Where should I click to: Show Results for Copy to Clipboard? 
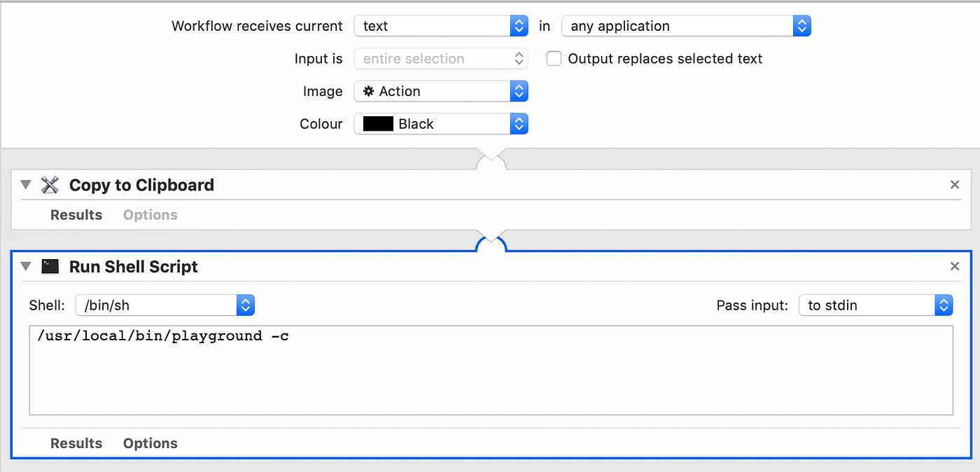76,215
